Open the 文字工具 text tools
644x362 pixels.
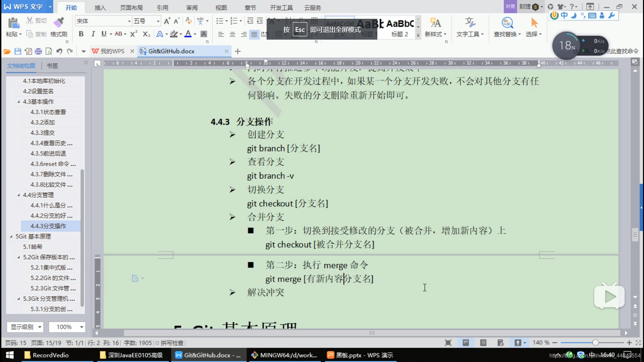pos(470,27)
